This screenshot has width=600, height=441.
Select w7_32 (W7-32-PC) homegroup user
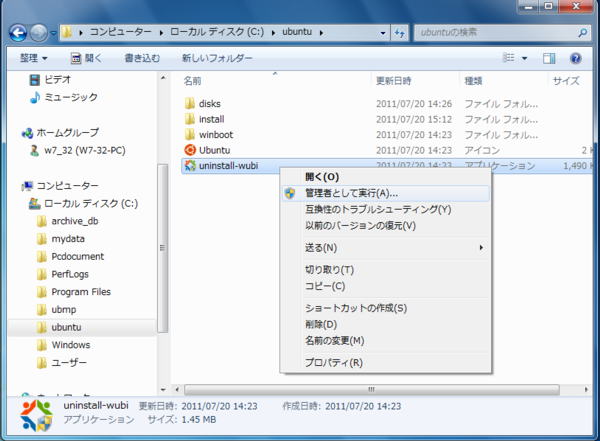point(77,150)
